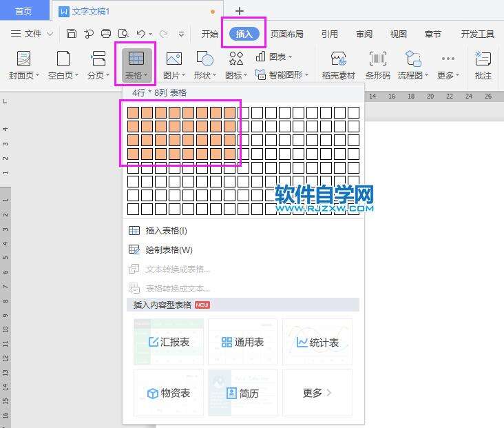Insert a Blank Page (空白页)

tap(63, 65)
